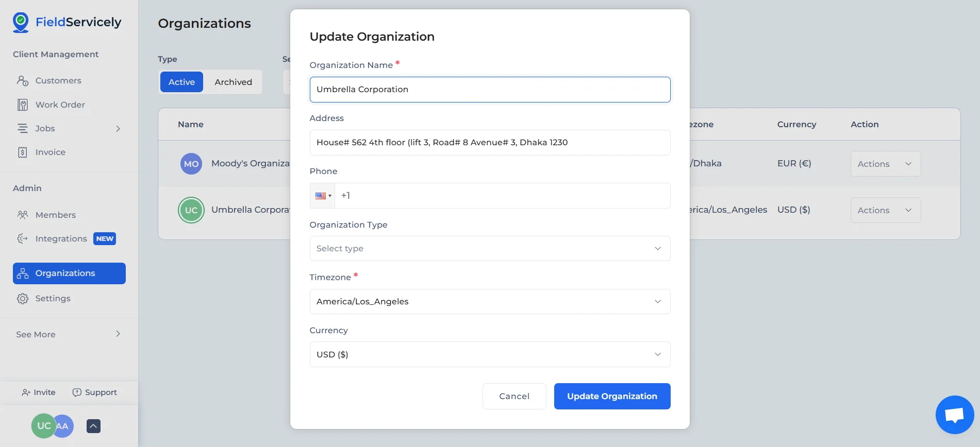Click the up-arrow button beside the avatars
The height and width of the screenshot is (447, 980).
pyautogui.click(x=93, y=426)
